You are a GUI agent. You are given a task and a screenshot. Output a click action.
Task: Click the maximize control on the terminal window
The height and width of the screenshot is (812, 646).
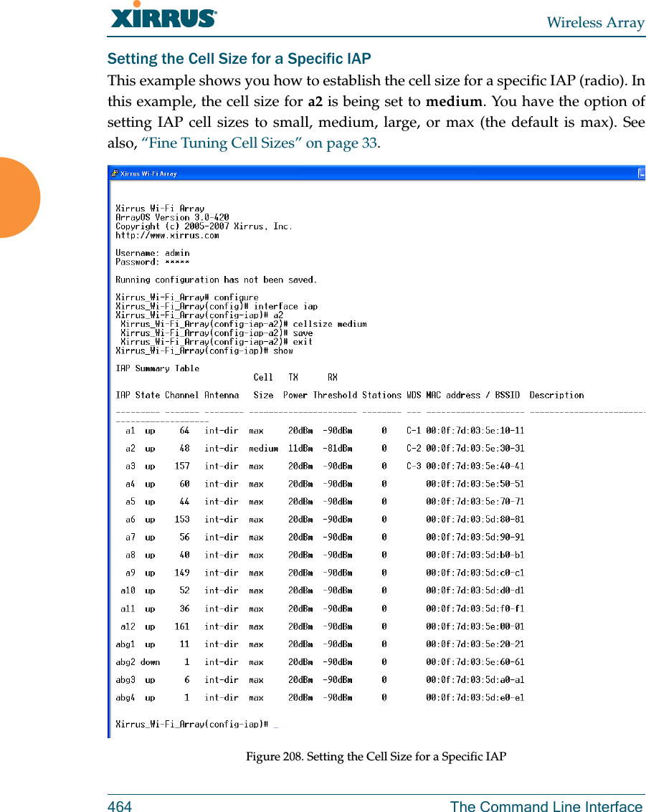[640, 173]
